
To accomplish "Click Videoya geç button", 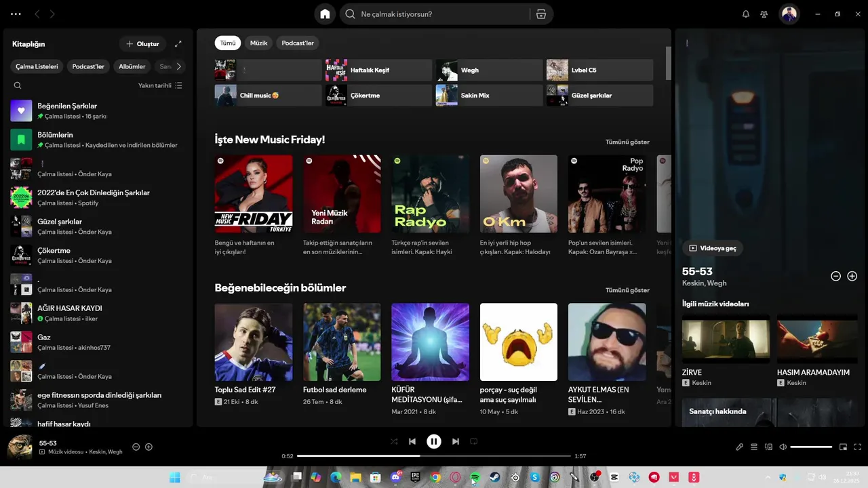I will tap(713, 248).
